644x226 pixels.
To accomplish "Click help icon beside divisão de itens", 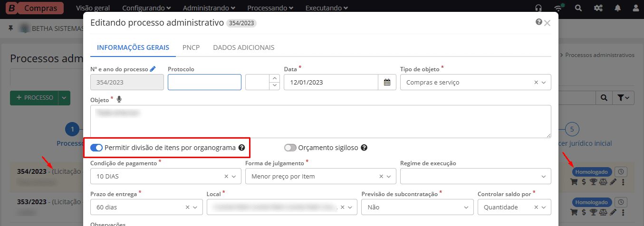I will tap(241, 148).
